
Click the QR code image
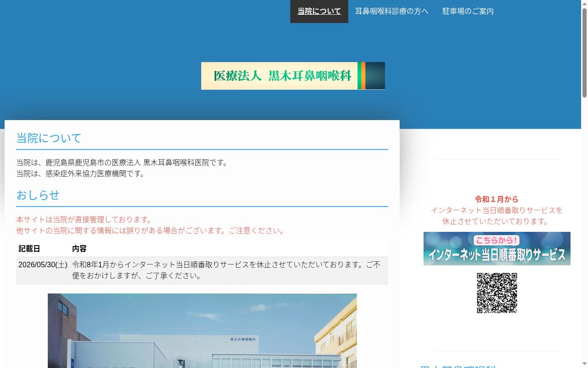(497, 293)
